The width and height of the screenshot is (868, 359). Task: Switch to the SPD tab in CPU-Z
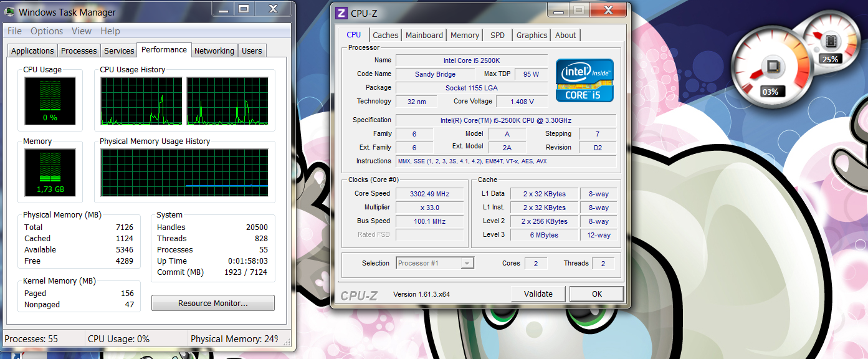(497, 36)
